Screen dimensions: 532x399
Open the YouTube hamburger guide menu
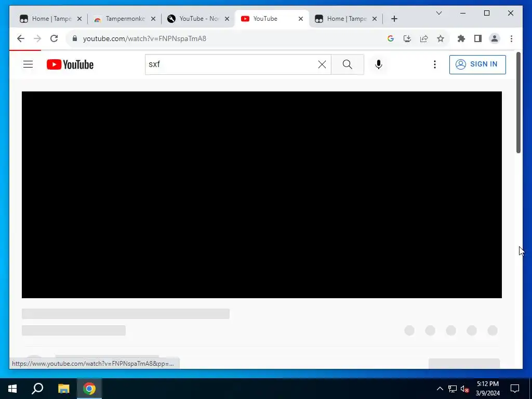tap(28, 64)
